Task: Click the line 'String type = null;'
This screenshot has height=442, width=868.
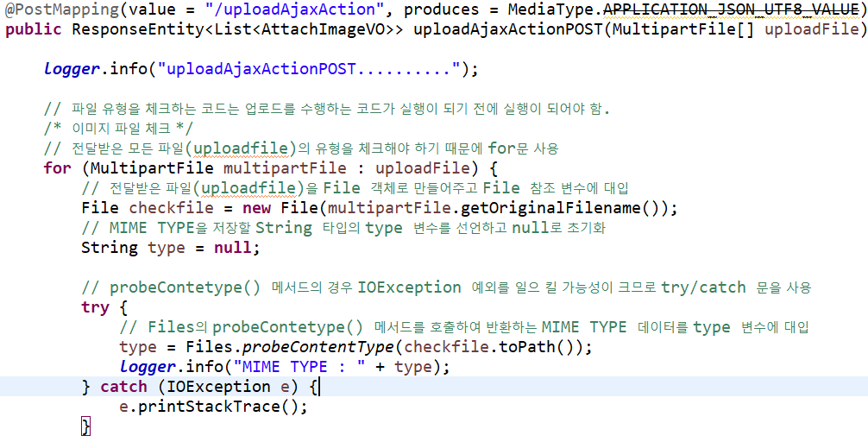Action: pyautogui.click(x=170, y=248)
